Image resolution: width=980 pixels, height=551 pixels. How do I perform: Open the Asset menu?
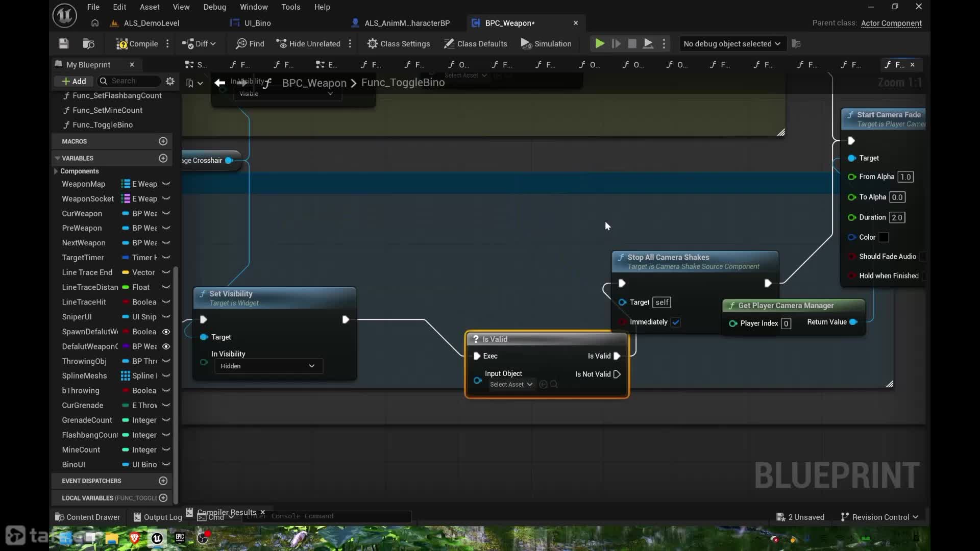pyautogui.click(x=150, y=7)
